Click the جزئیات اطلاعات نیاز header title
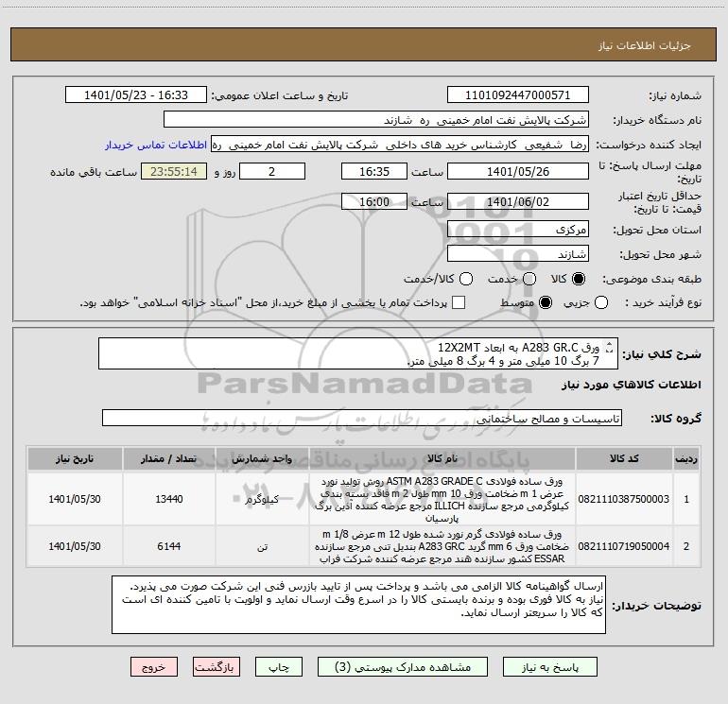728x704 pixels. 645,45
